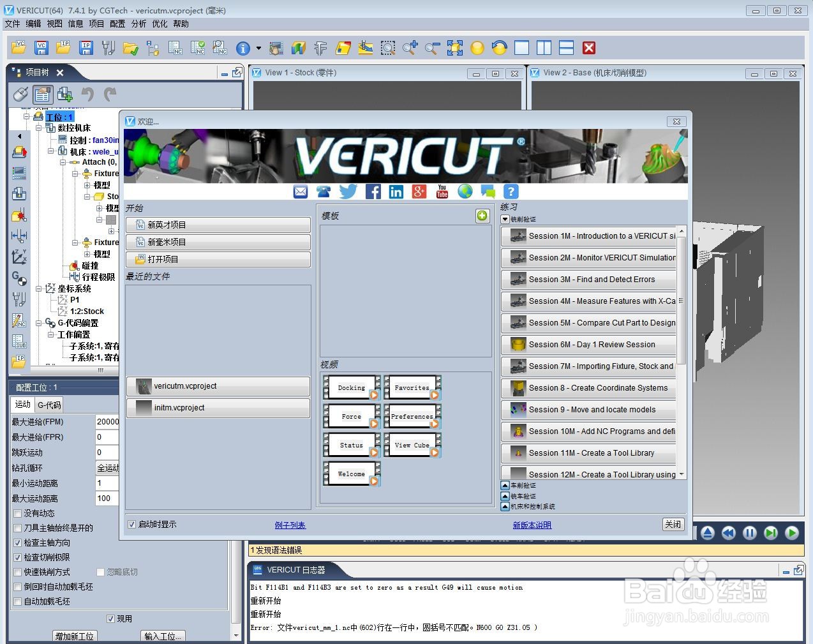
Task: Collapse the G-代码偏置 tree node
Action: tap(38, 324)
